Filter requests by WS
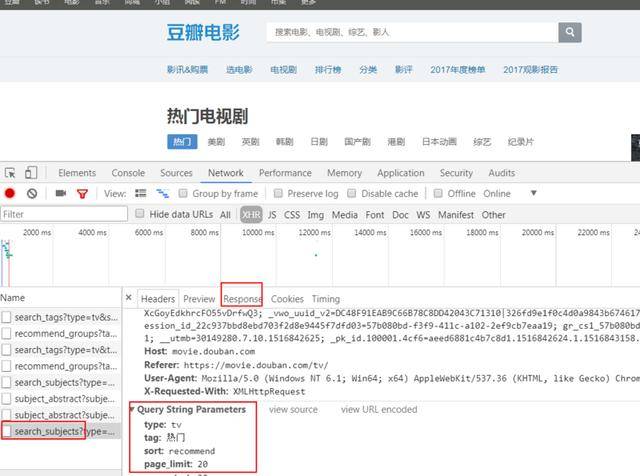Viewport: 640px width, 476px height. pos(423,215)
